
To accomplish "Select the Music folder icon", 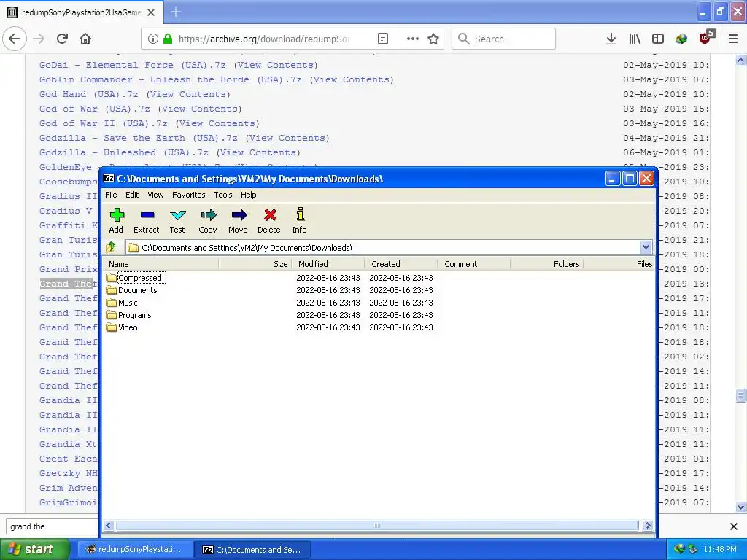I will [112, 303].
